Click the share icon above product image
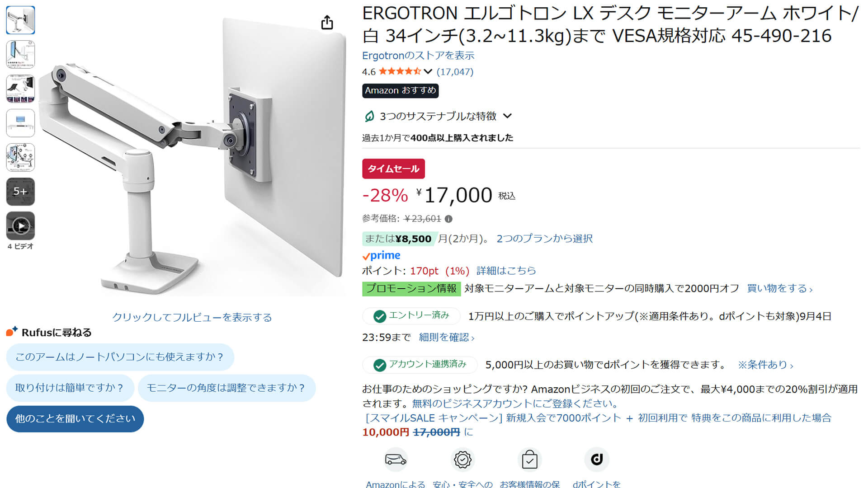 [x=327, y=22]
